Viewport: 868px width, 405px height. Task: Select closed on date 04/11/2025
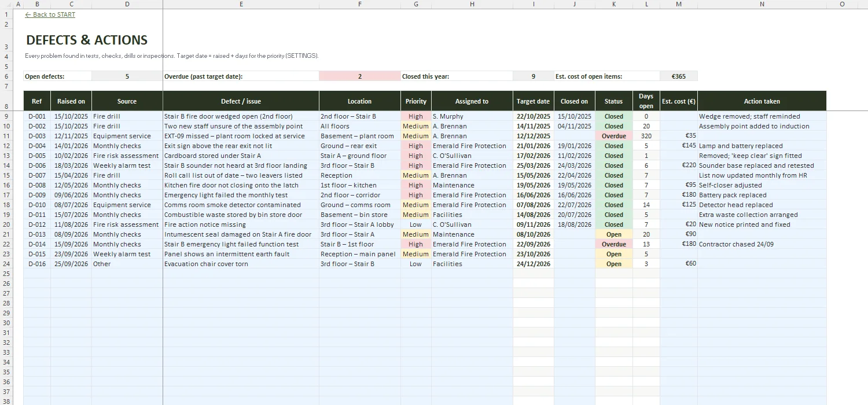575,126
